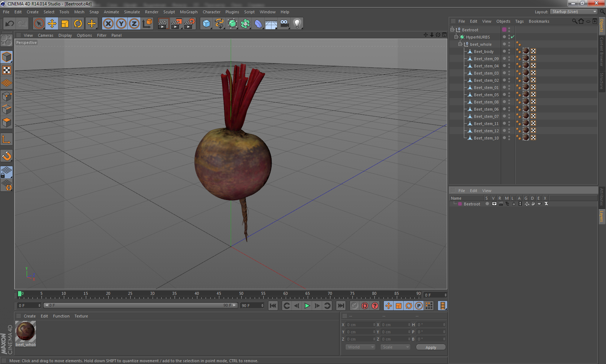Render the active view
The width and height of the screenshot is (606, 364).
pyautogui.click(x=163, y=24)
